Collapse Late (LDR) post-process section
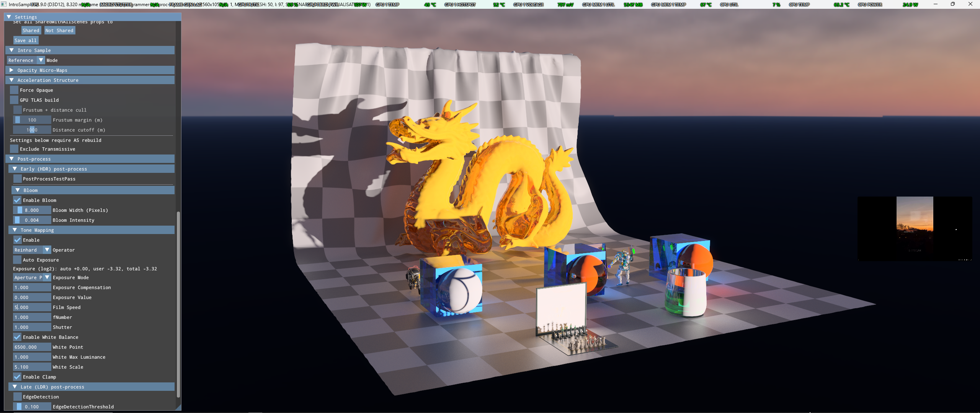This screenshot has width=980, height=413. coord(15,387)
